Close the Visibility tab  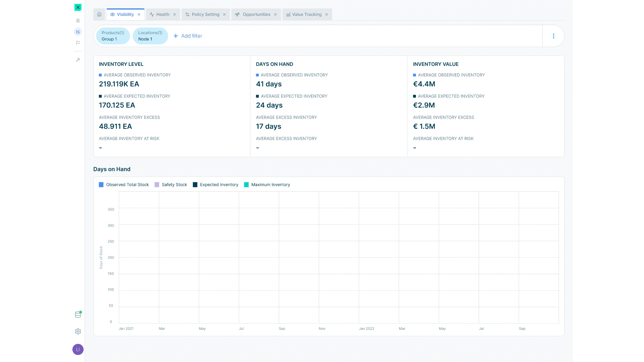click(x=139, y=14)
